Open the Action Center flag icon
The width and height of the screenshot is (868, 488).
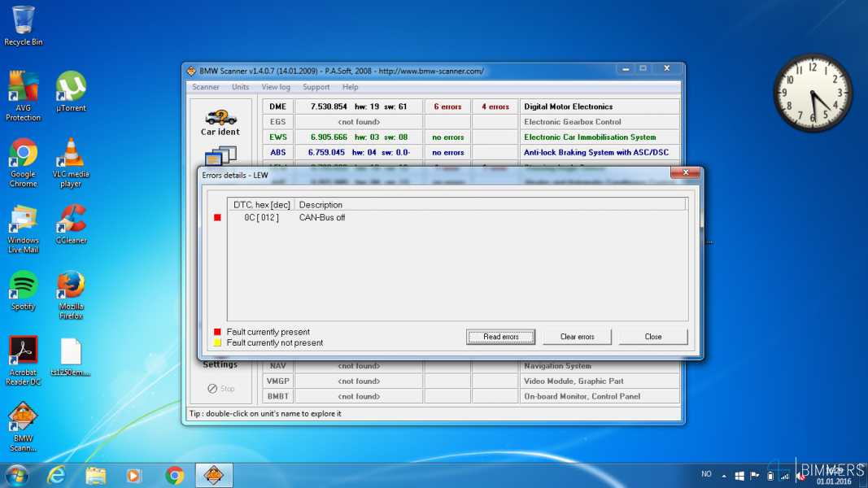755,476
